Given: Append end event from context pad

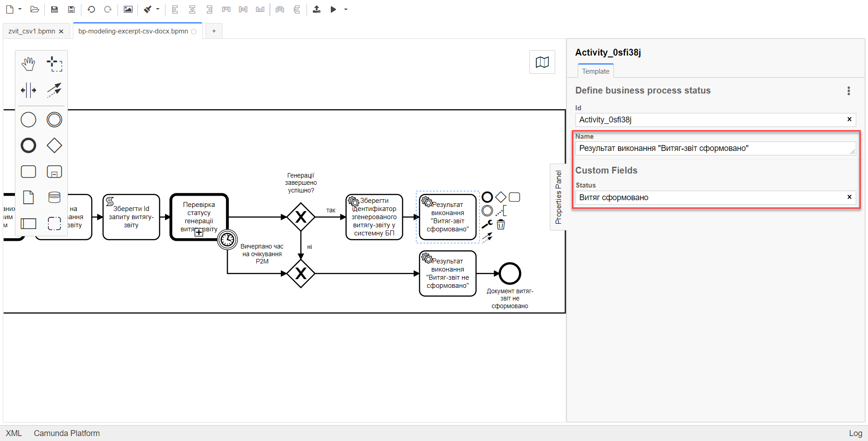Looking at the screenshot, I should point(487,197).
